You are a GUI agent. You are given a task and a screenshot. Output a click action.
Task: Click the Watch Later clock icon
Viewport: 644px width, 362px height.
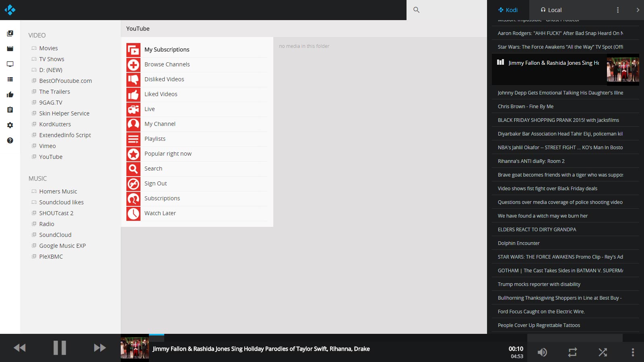[x=133, y=213]
